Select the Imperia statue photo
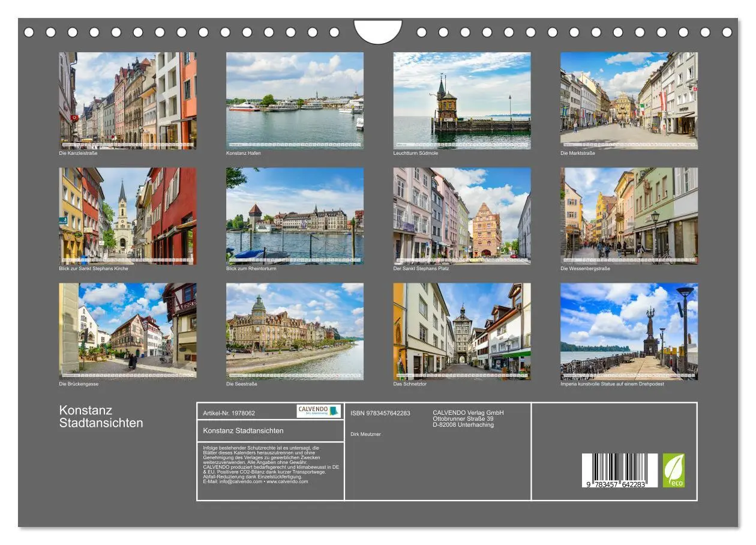This screenshot has width=756, height=545. (x=629, y=331)
